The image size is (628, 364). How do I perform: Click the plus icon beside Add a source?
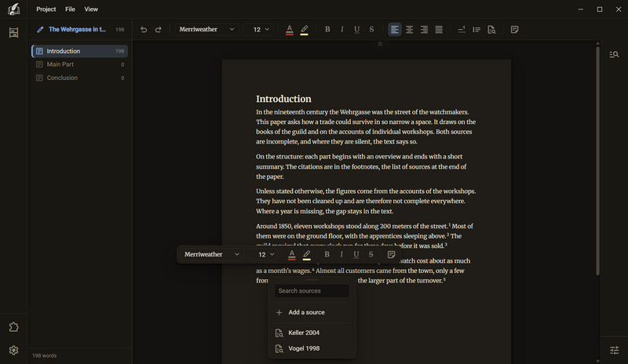point(279,312)
